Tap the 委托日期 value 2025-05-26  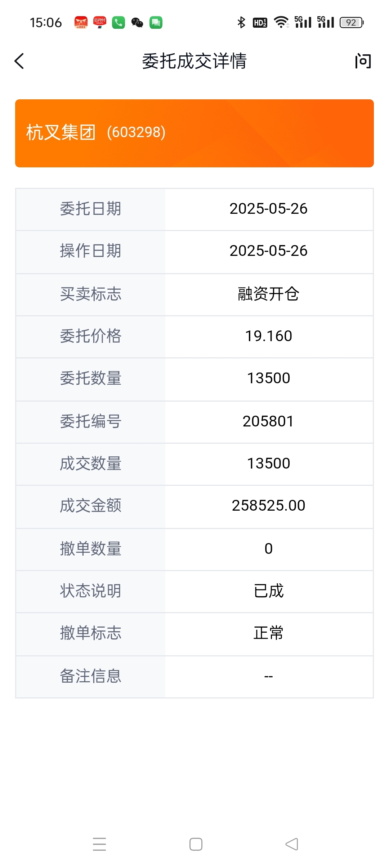click(268, 209)
